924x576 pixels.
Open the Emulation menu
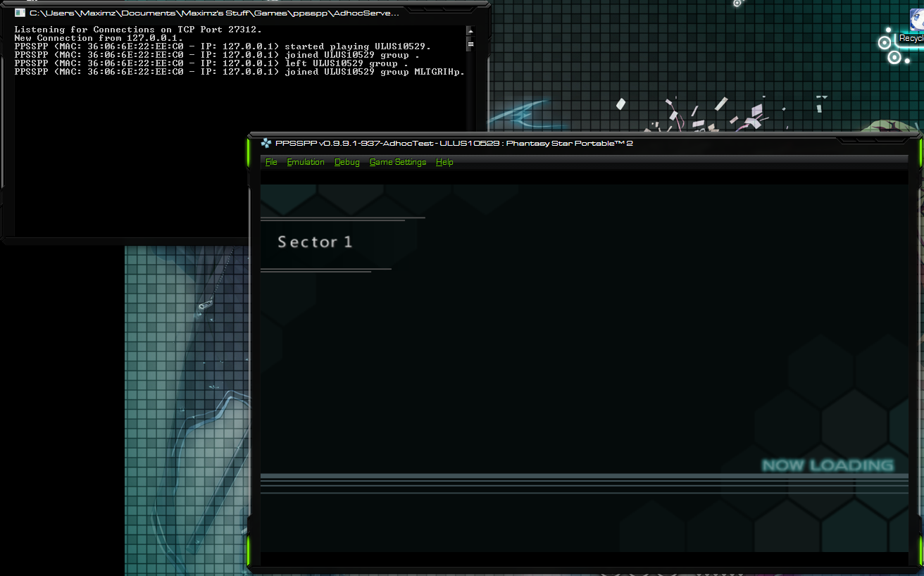click(x=306, y=162)
